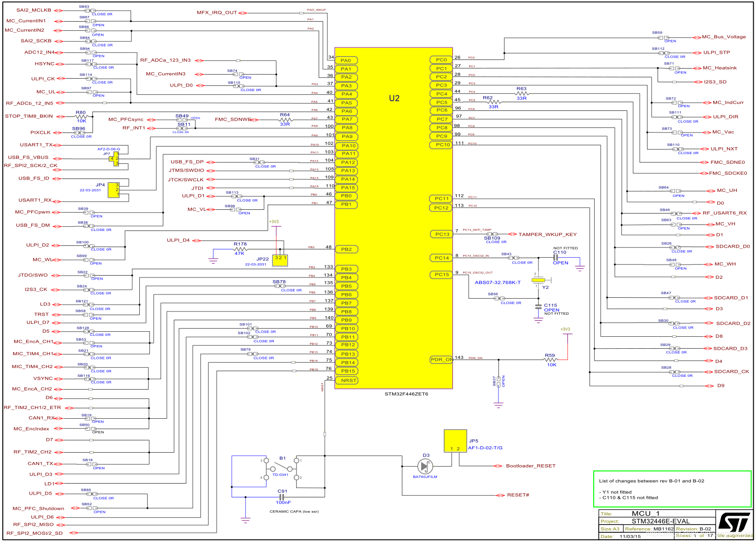This screenshot has height=542, width=756.
Task: Click the Bootloader_RESET net label
Action: [x=530, y=466]
